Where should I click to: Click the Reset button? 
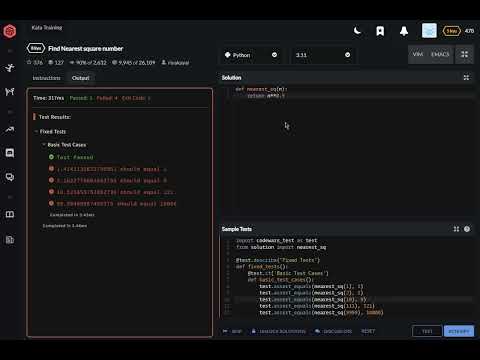tap(368, 331)
